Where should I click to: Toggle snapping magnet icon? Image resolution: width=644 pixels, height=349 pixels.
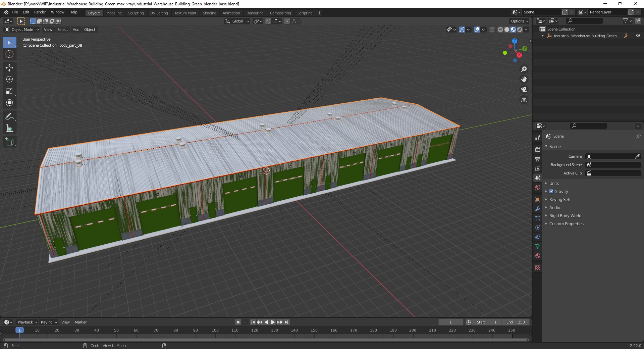pyautogui.click(x=268, y=21)
